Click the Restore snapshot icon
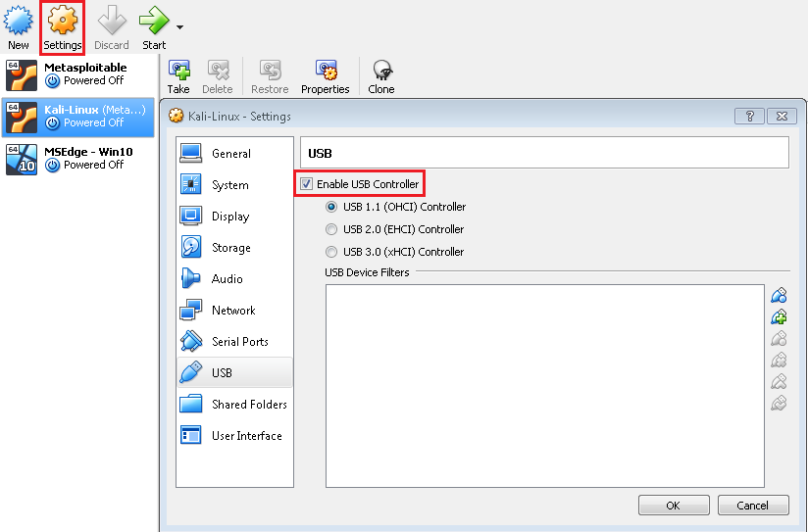This screenshot has height=532, width=808. (x=270, y=70)
